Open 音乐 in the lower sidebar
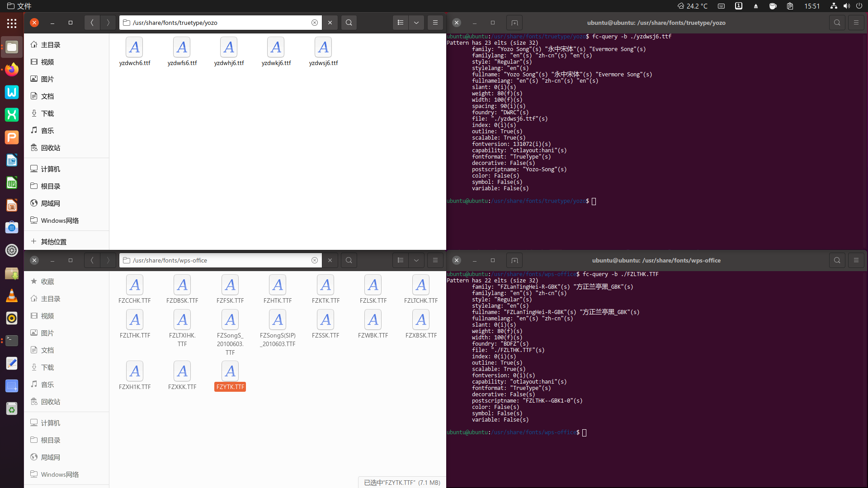 [x=66, y=385]
